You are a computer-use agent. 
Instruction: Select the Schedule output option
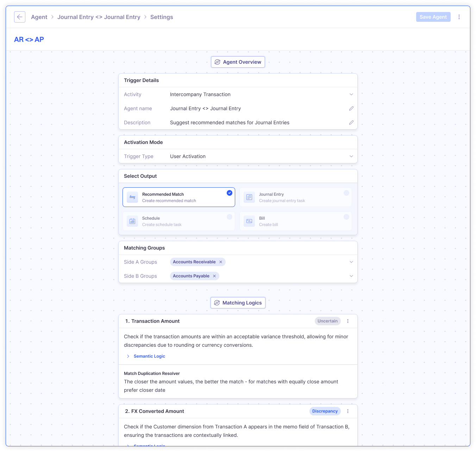click(179, 221)
